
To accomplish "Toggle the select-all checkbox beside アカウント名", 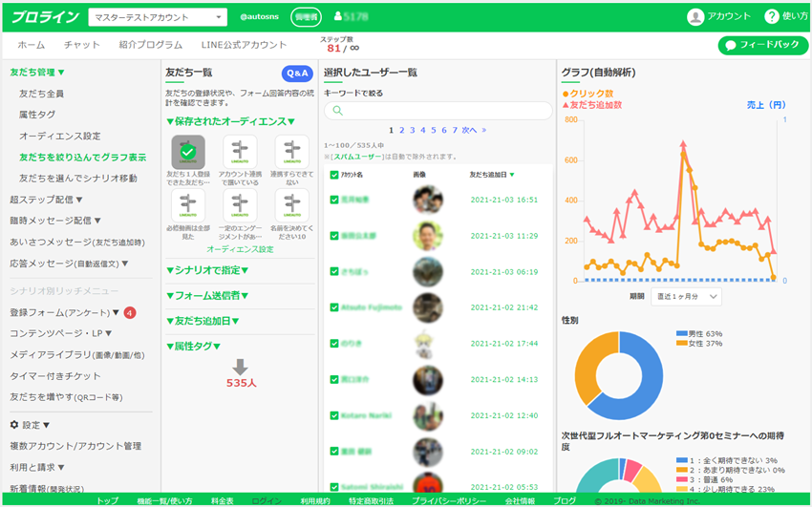I will click(x=333, y=175).
